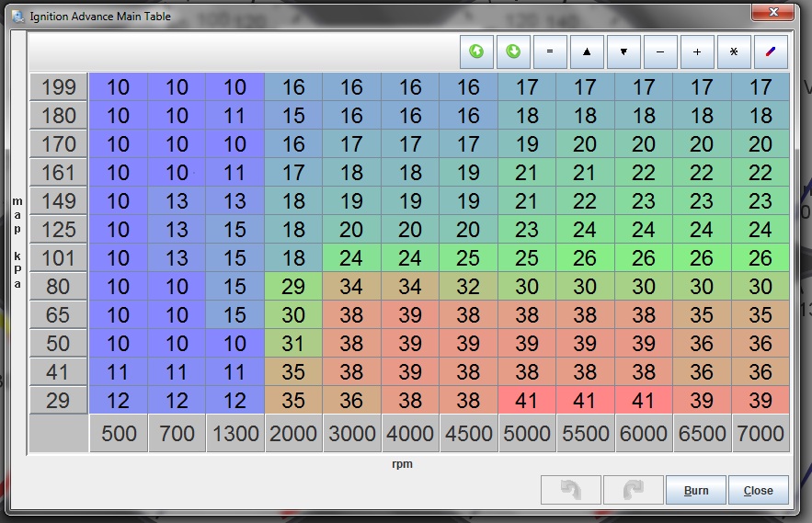Select the 65 kPa row header

[x=59, y=315]
